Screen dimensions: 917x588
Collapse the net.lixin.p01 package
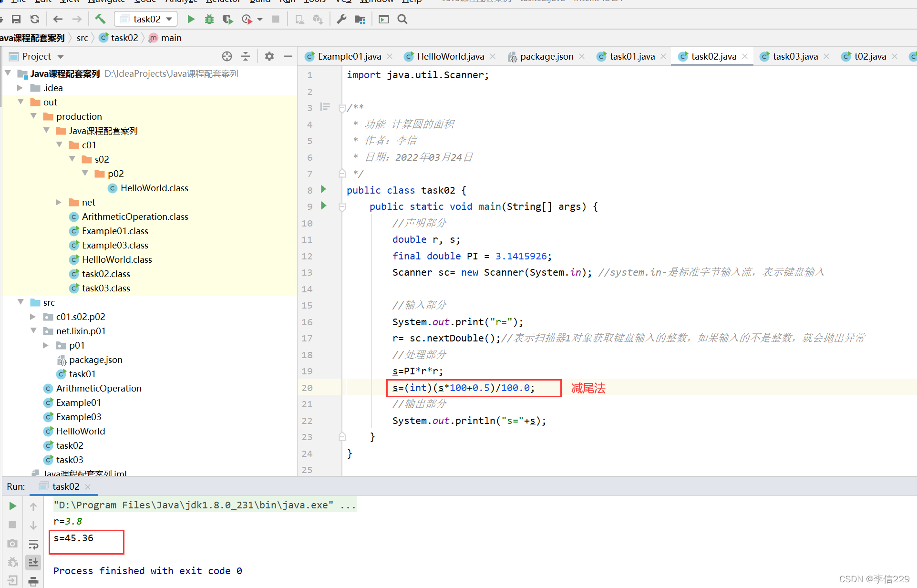pyautogui.click(x=34, y=330)
